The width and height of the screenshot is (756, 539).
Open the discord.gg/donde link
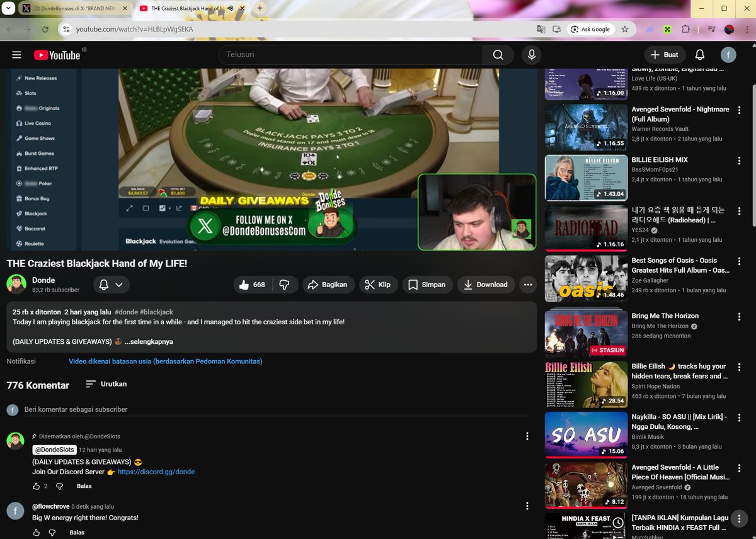(156, 472)
